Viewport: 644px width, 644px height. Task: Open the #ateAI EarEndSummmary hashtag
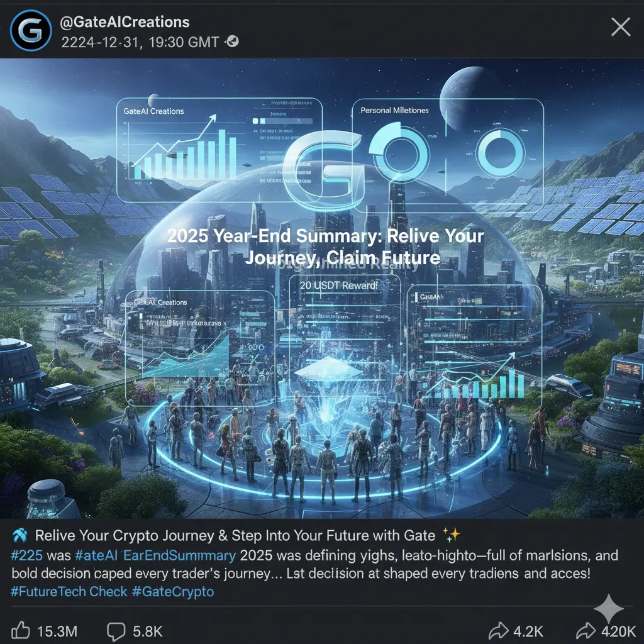155,555
